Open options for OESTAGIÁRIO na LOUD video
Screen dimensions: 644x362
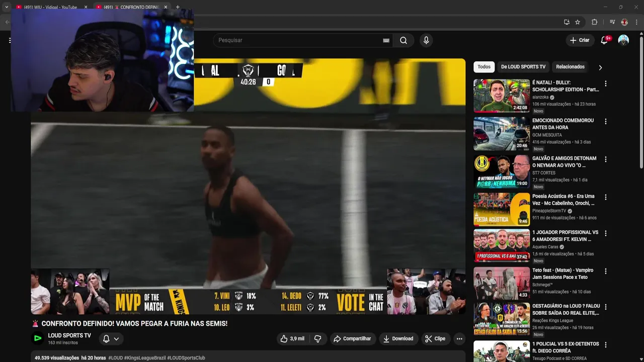[x=606, y=307]
